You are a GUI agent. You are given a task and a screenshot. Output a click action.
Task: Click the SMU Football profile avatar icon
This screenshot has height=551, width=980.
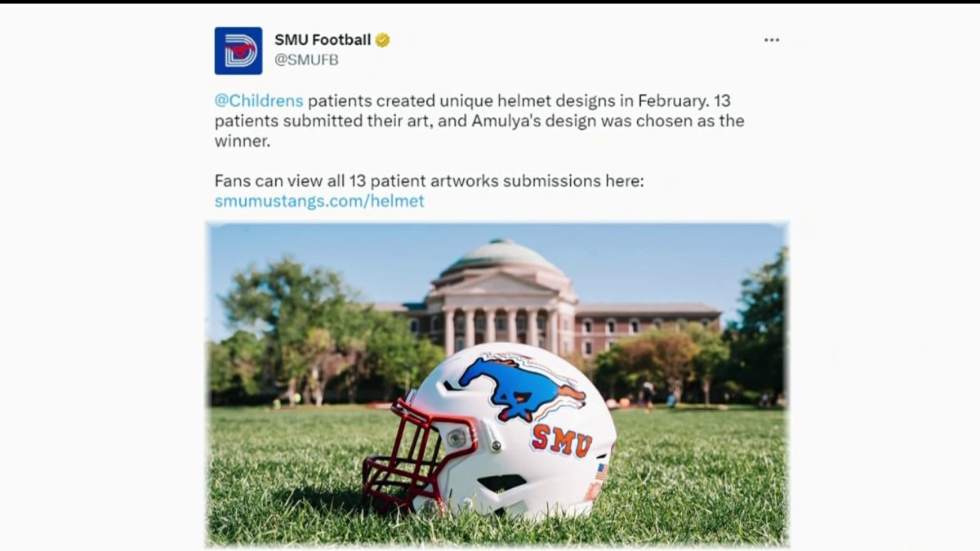click(237, 47)
